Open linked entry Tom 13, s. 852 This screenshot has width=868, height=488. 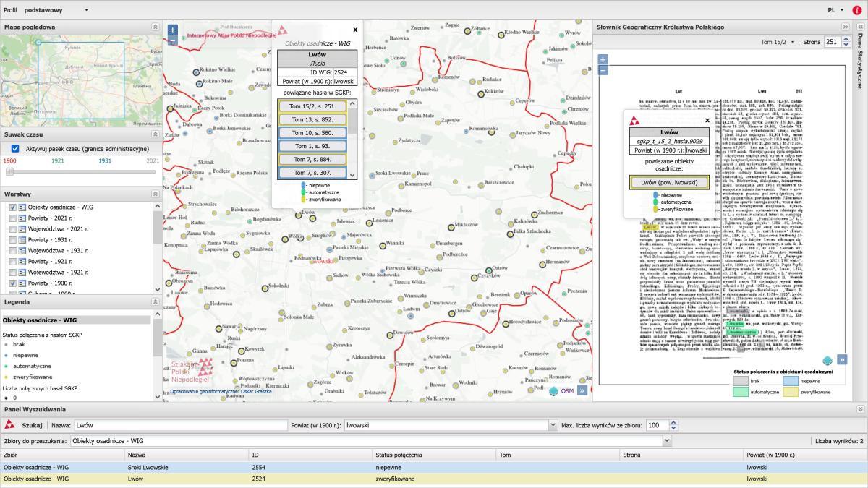tap(312, 119)
